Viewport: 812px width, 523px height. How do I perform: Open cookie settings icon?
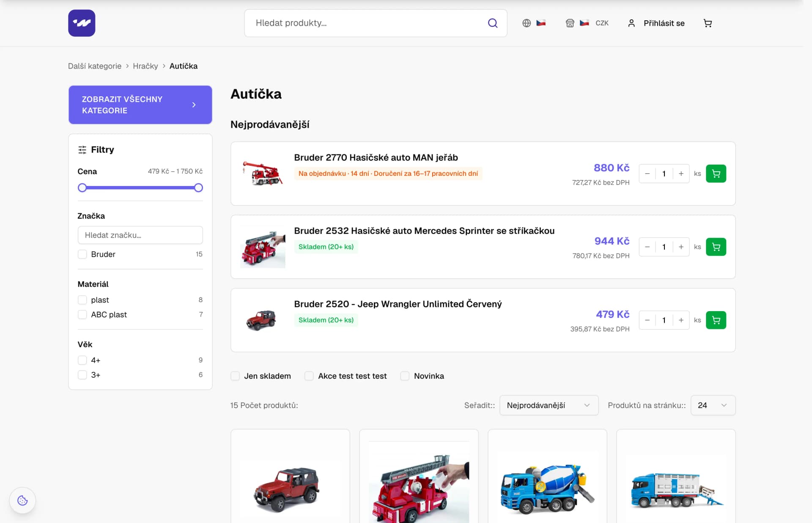(x=22, y=501)
